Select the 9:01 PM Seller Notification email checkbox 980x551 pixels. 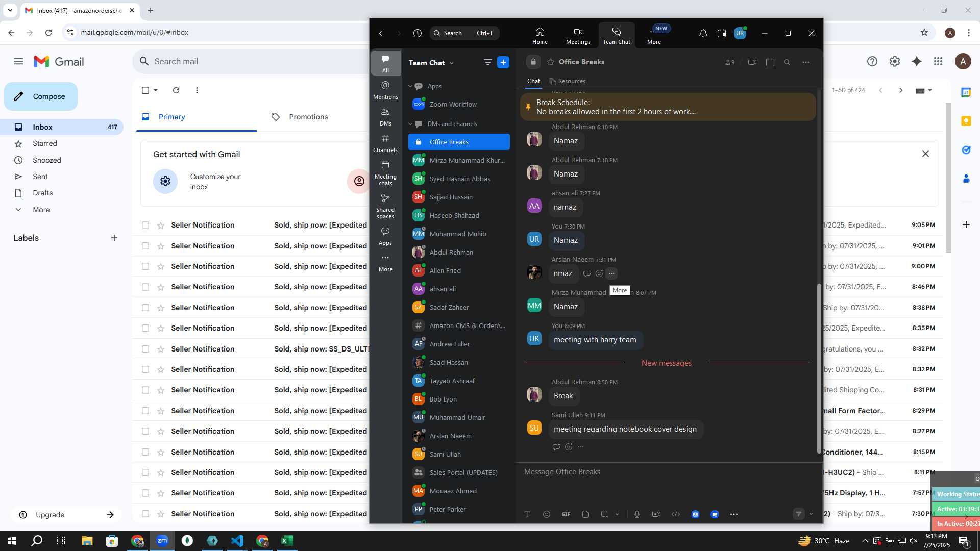click(x=145, y=246)
